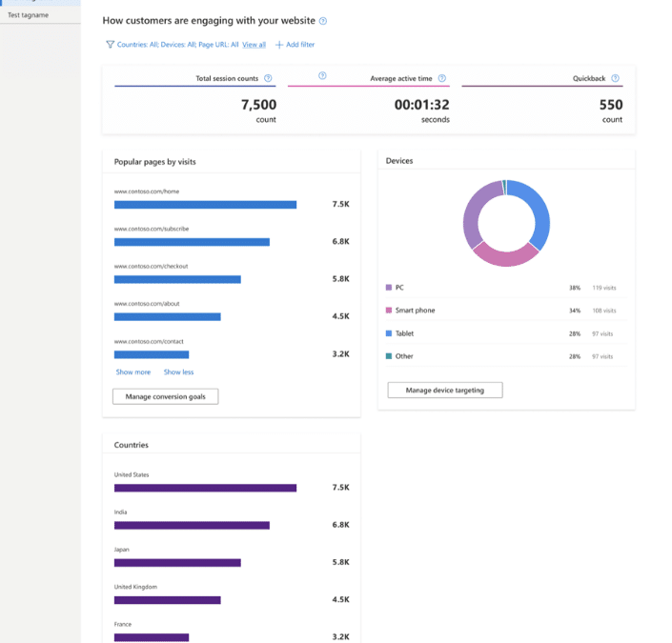Click the www.contoso.com/contact bar
Viewport: 672px width, 643px height.
pyautogui.click(x=152, y=354)
